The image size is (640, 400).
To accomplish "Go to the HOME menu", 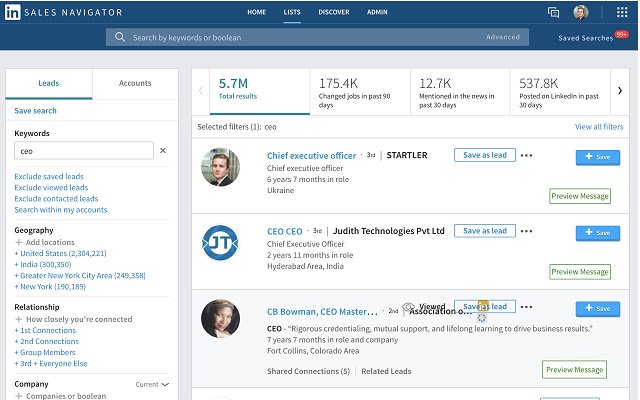I will [x=256, y=12].
